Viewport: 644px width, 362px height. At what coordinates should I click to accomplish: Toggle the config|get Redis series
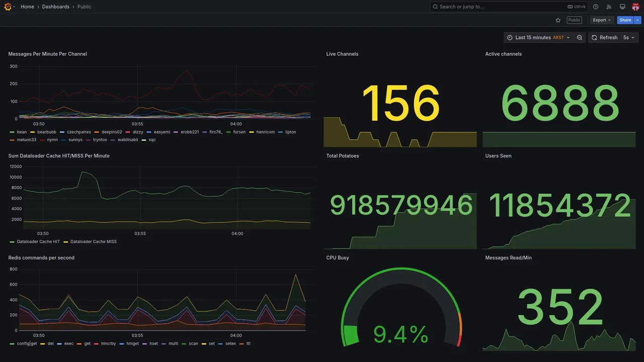pos(27,344)
